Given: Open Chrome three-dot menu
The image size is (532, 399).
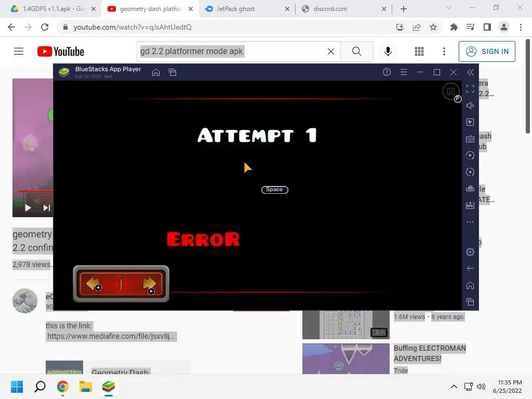Looking at the screenshot, I should point(521,27).
